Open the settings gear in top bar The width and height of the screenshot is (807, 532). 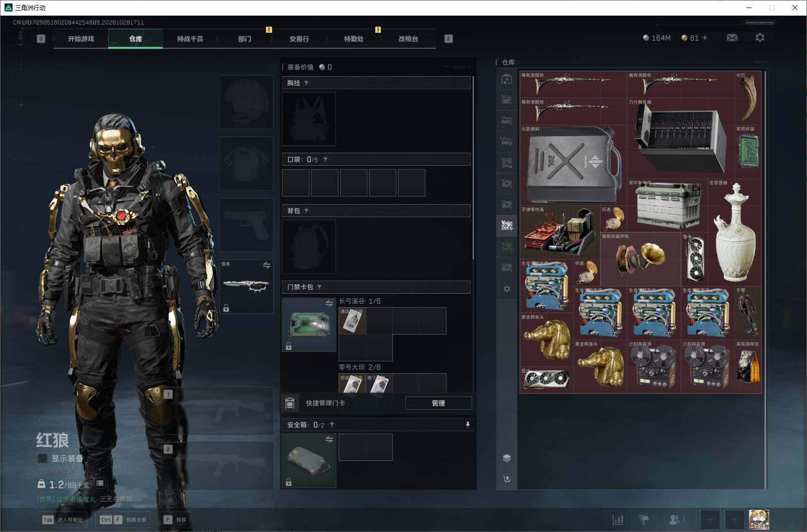[x=760, y=38]
